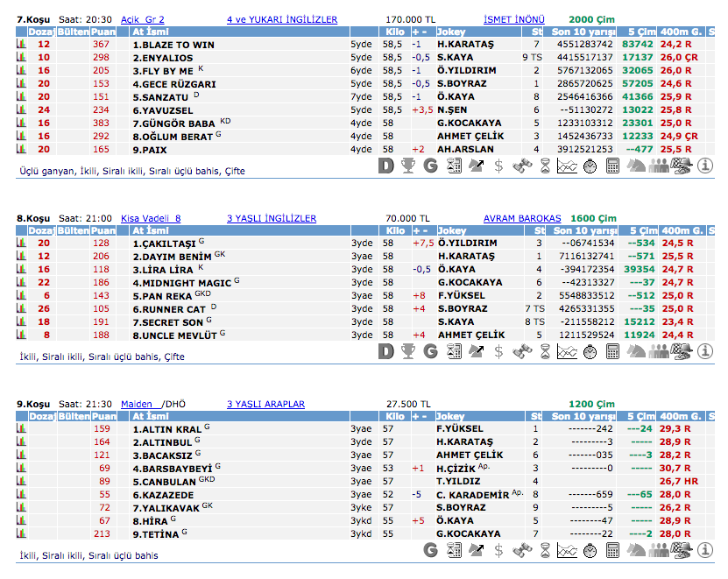Viewport: 728px width, 579px height.
Task: Open the AVRAM BAROKAS link
Action: click(x=523, y=218)
